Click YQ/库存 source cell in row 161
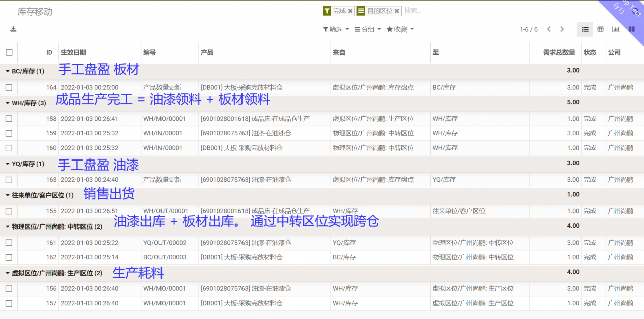The image size is (644, 319). 344,243
